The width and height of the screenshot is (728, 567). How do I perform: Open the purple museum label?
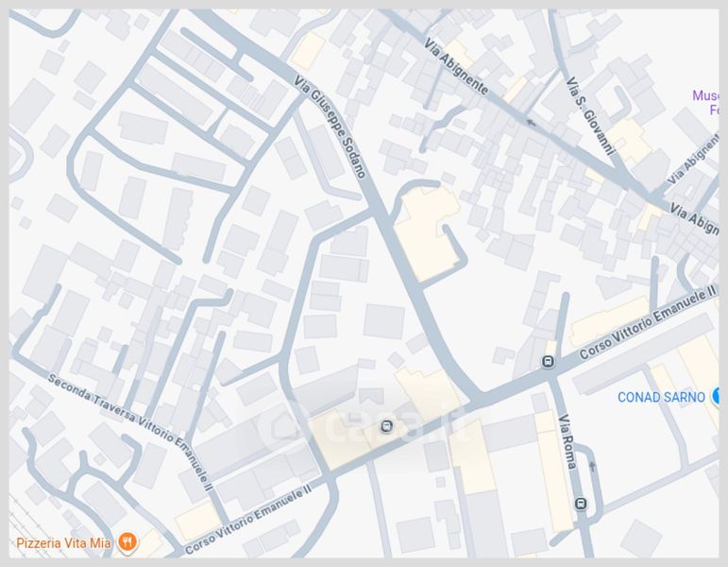(x=705, y=103)
